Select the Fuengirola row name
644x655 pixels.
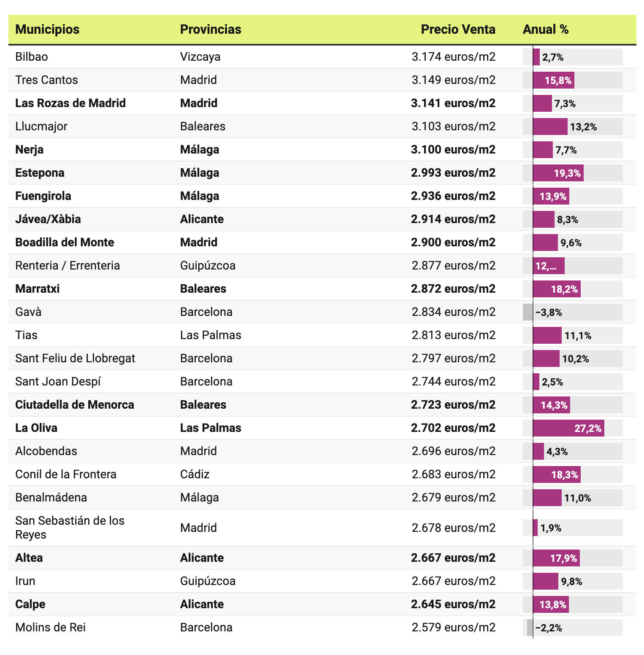[x=43, y=196]
